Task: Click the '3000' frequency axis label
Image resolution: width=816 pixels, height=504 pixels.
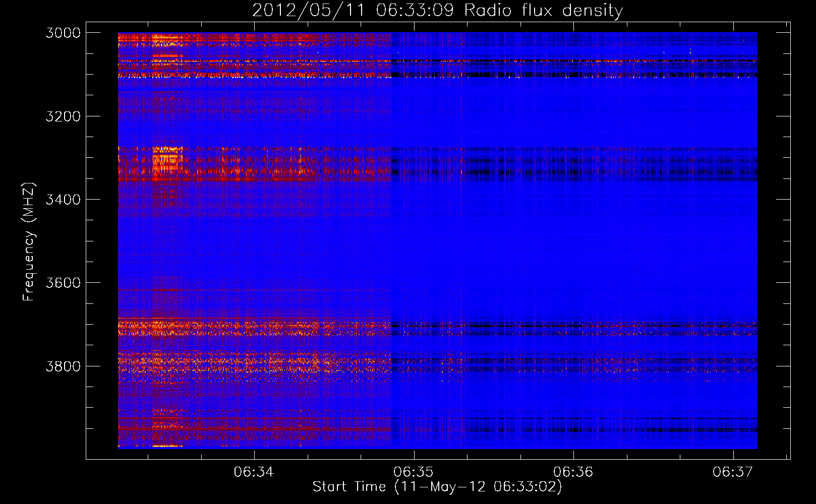Action: [x=63, y=33]
